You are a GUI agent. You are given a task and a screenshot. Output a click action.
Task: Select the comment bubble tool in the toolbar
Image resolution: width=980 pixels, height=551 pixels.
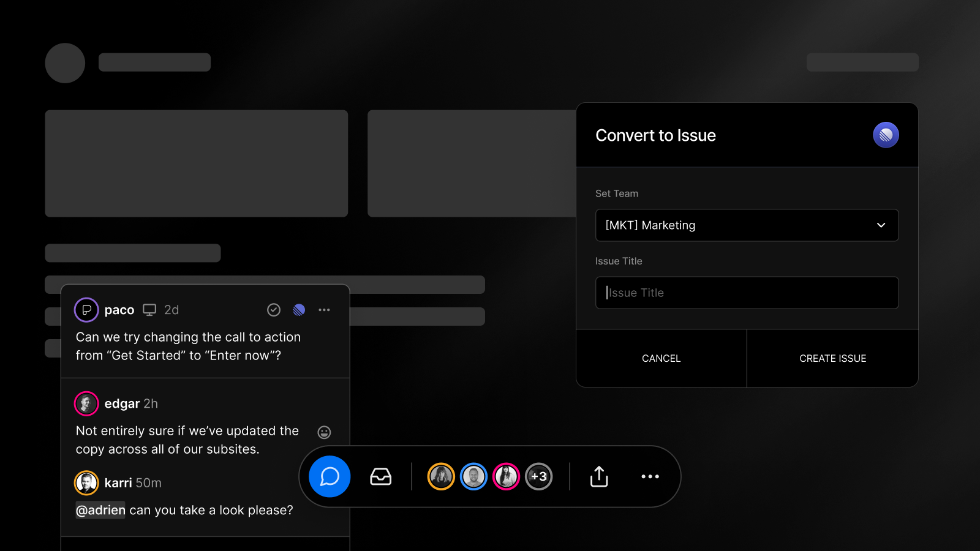pos(329,476)
